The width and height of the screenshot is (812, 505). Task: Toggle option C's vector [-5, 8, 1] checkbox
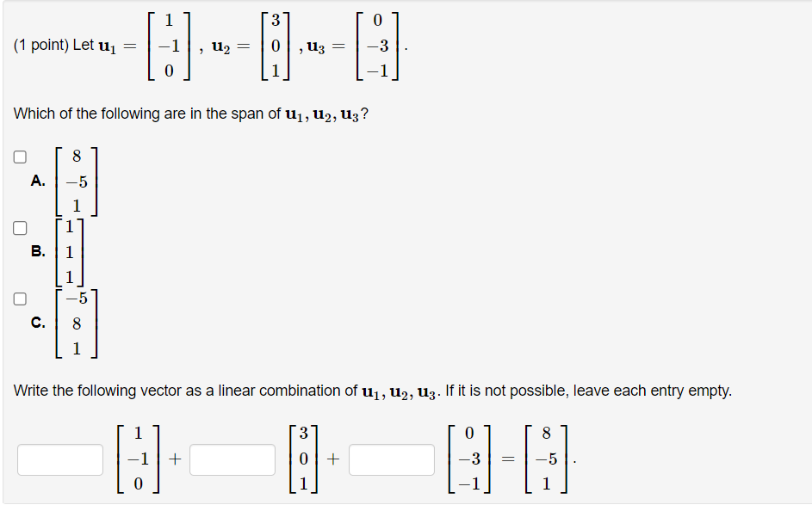click(19, 299)
